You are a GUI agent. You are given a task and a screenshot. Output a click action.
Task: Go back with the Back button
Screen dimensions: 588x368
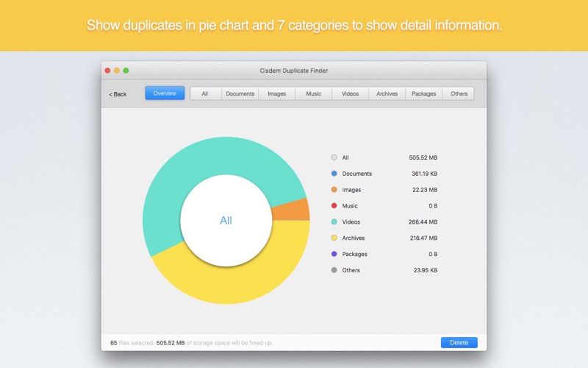pos(118,94)
